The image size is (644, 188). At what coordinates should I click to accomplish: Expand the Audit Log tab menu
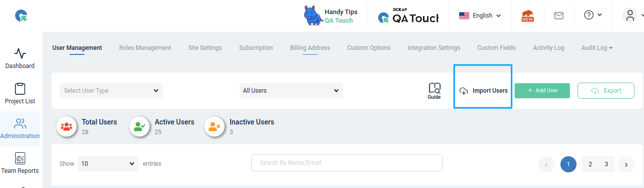click(x=597, y=48)
